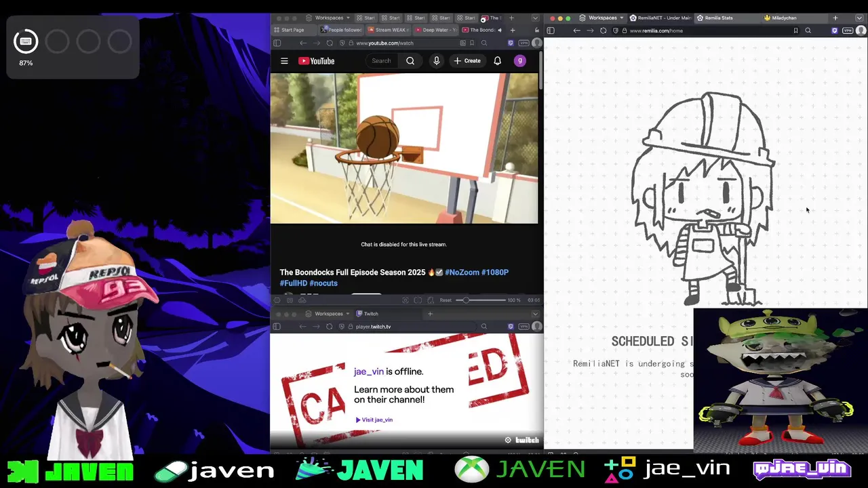Screen dimensions: 868x488
Task: Click the YouTube Create button
Action: (467, 61)
